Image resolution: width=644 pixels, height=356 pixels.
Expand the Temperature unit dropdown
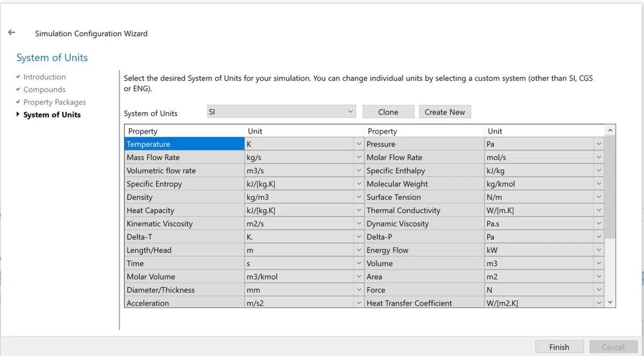point(358,144)
